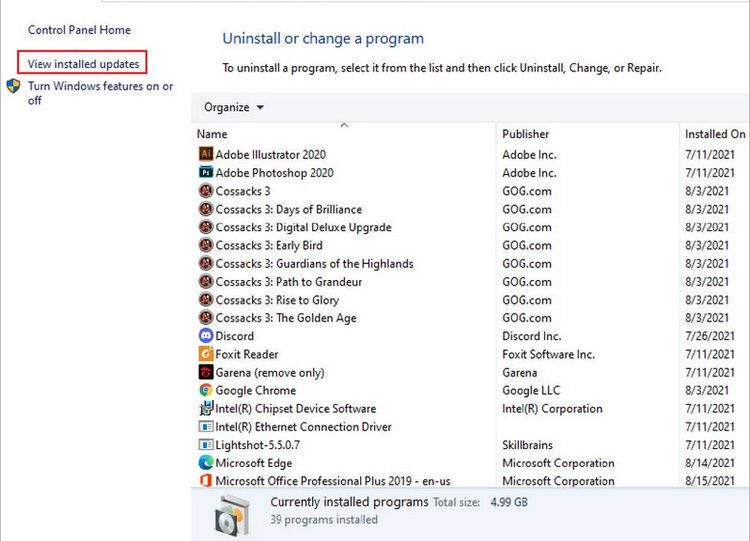Select Intel(R) Chipset Device Software name
The height and width of the screenshot is (541, 750).
[296, 409]
